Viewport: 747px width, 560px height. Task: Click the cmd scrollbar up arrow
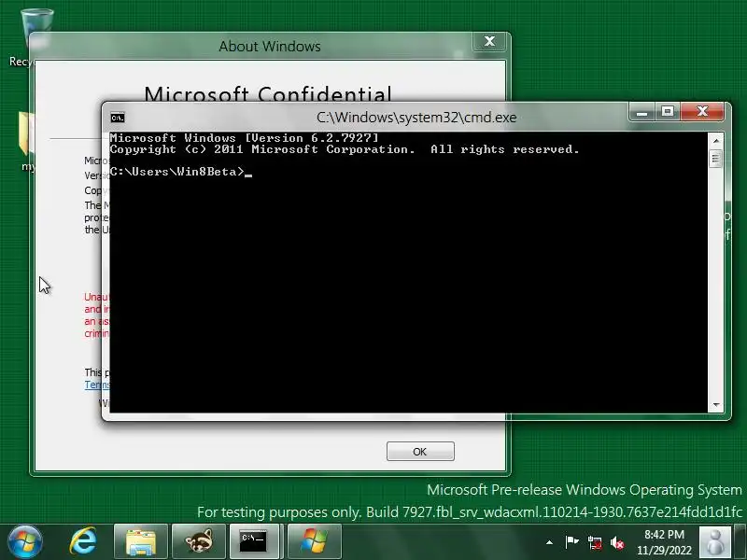[716, 141]
